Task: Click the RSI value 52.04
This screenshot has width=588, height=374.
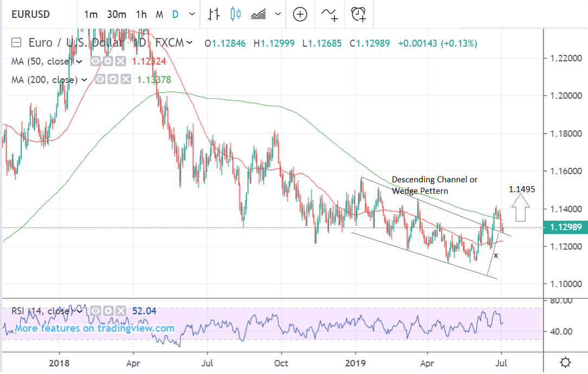Action: (144, 311)
